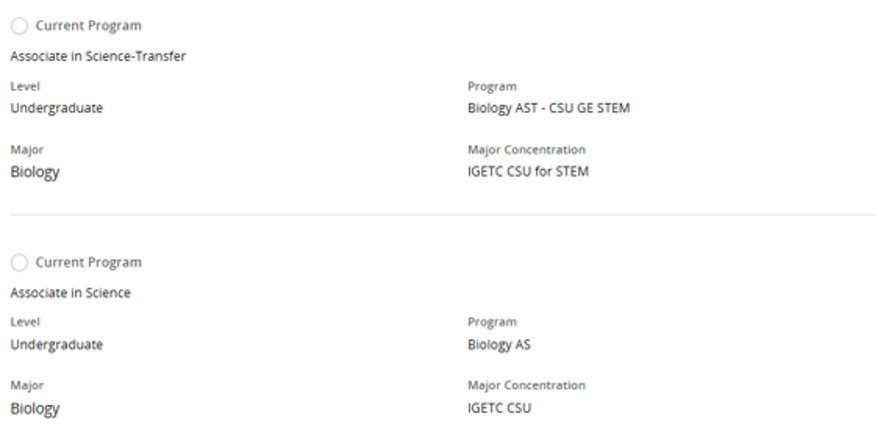
Task: Click the 'Major' label in the second program
Action: tap(26, 385)
